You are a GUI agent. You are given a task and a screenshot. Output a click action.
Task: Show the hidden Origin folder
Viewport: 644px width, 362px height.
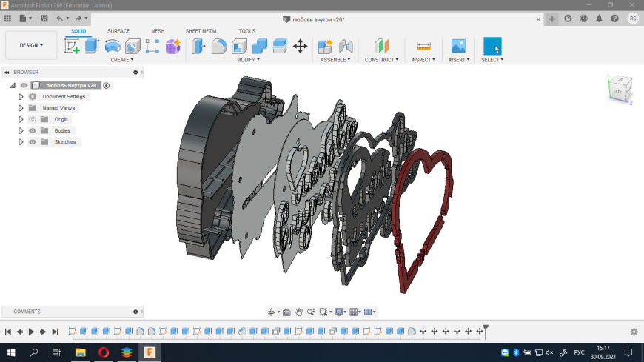[33, 119]
